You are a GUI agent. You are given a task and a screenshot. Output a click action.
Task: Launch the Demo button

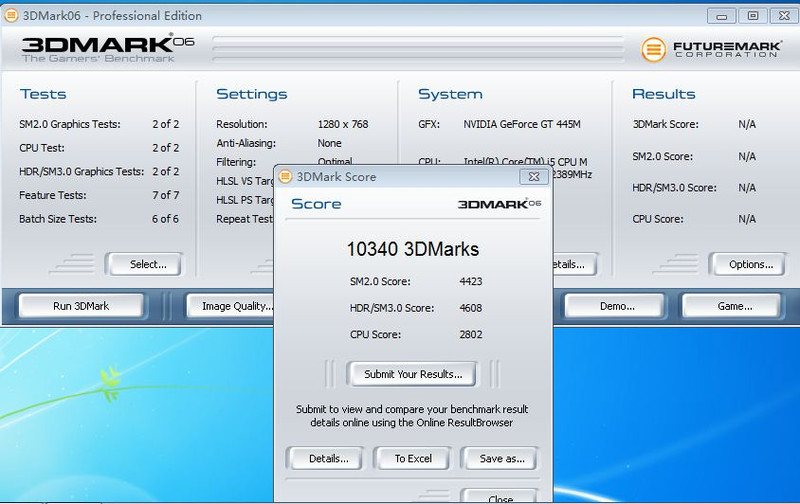point(616,306)
